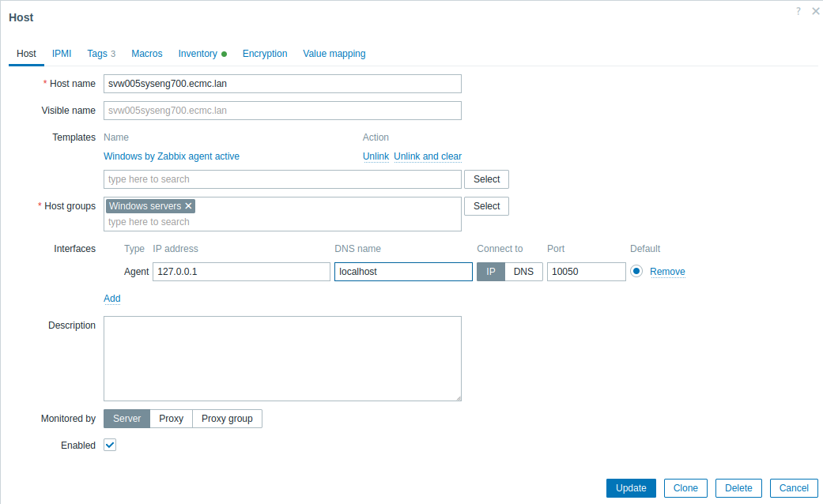
Task: Go to the Inventory tab
Action: [198, 54]
